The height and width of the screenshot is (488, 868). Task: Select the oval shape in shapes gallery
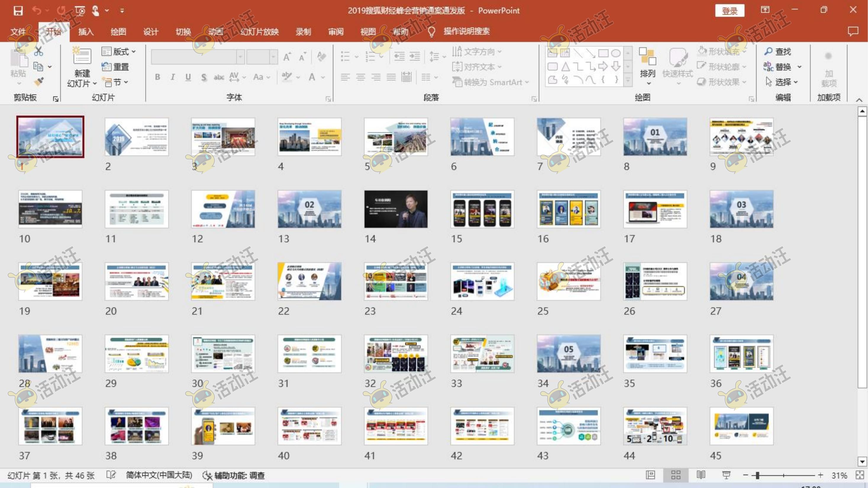(x=616, y=53)
